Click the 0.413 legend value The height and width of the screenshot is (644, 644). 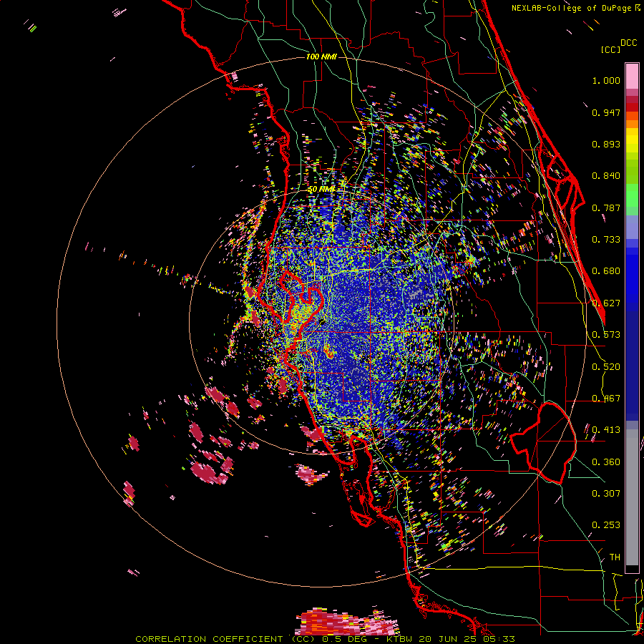[606, 430]
